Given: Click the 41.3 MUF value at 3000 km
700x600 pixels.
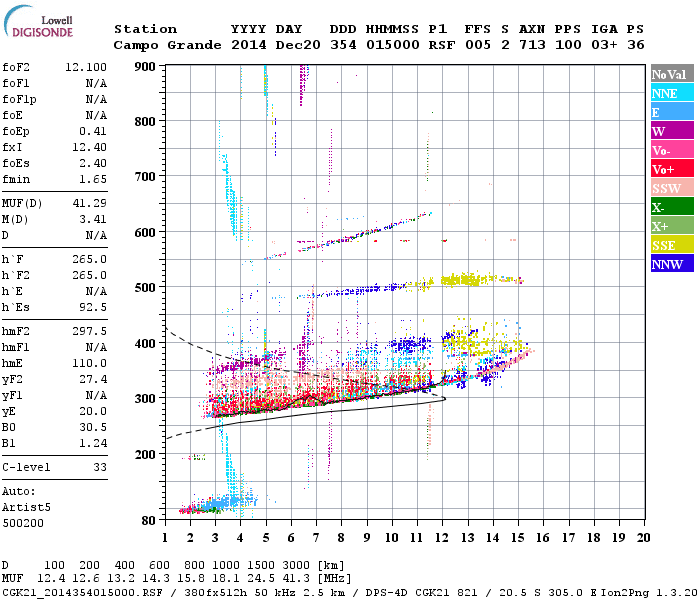Looking at the screenshot, I should tap(296, 579).
